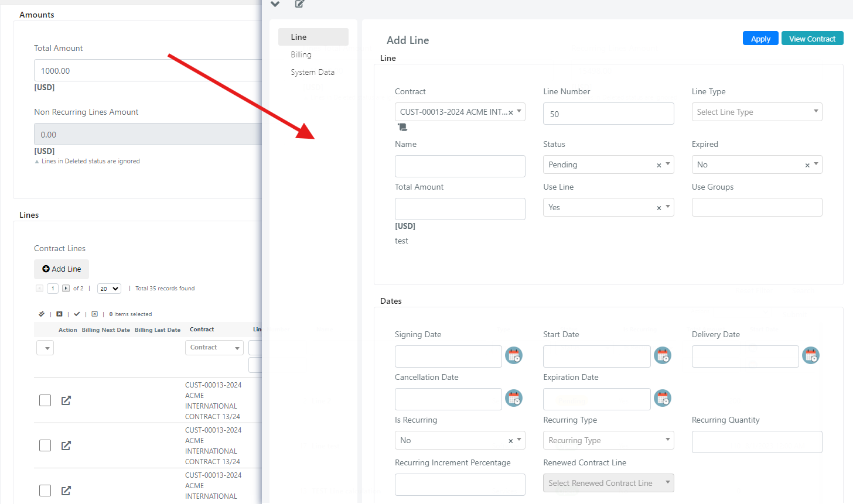Go to the previous page of contract lines
Image resolution: width=853 pixels, height=504 pixels.
tap(39, 289)
